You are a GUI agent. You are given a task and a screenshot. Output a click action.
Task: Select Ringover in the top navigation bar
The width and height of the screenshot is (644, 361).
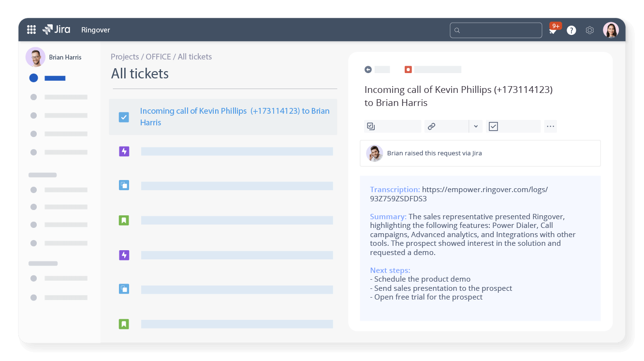click(95, 30)
